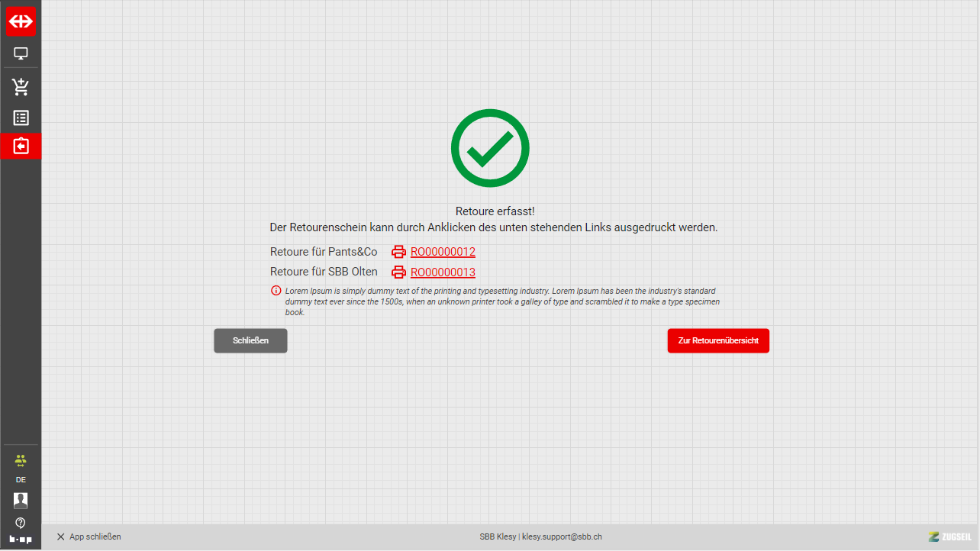The width and height of the screenshot is (980, 551).
Task: Change language via the DE selector
Action: [21, 480]
